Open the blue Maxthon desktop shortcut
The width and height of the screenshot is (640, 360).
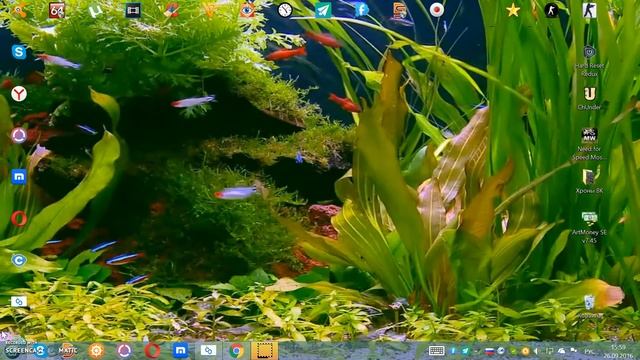tap(19, 177)
